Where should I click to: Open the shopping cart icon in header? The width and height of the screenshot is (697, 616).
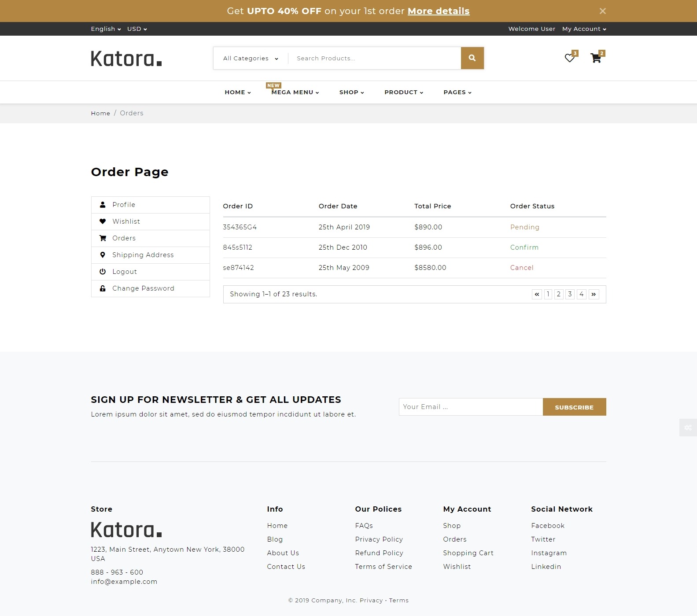(596, 58)
